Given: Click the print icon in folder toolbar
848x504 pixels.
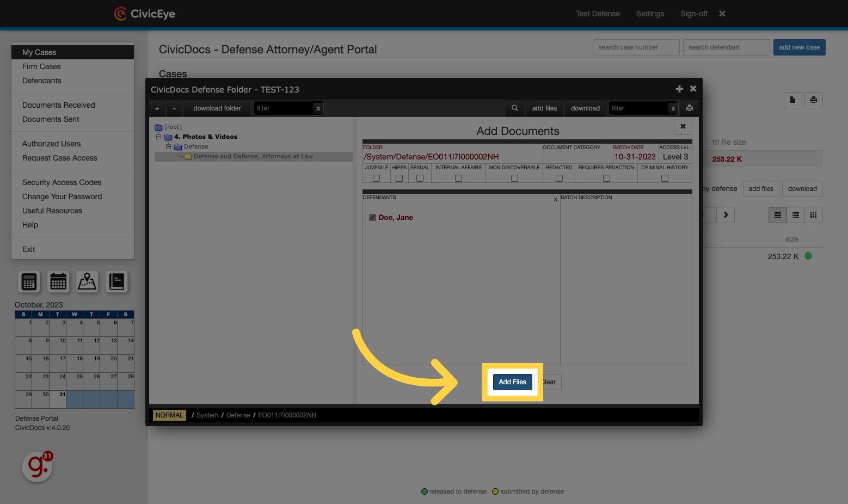Looking at the screenshot, I should pyautogui.click(x=690, y=108).
